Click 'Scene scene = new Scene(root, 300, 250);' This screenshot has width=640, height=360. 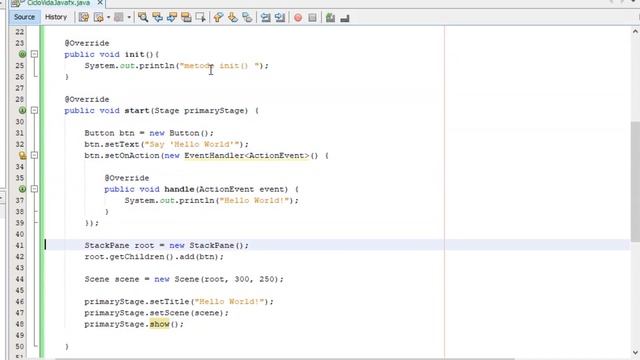(184, 279)
